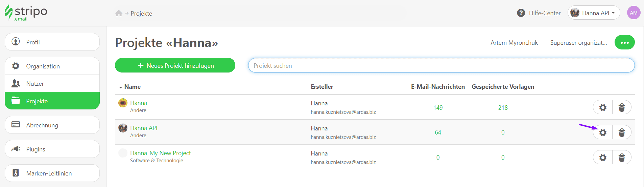This screenshot has height=187, width=644.
Task: Click the Hilfe-Center question mark icon
Action: point(521,13)
